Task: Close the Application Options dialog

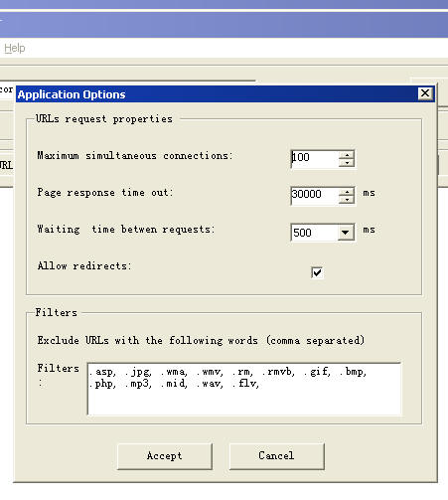Action: (x=425, y=93)
